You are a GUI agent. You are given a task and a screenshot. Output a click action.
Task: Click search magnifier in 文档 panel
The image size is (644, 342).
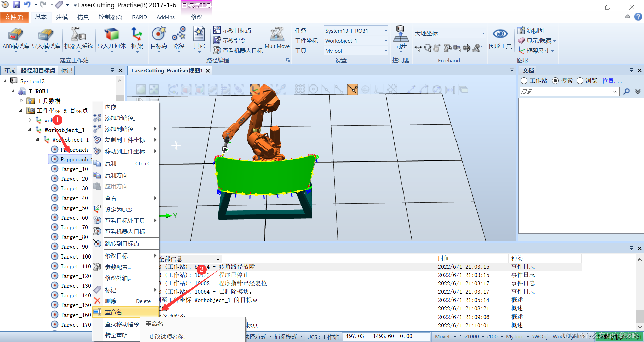[x=626, y=91]
